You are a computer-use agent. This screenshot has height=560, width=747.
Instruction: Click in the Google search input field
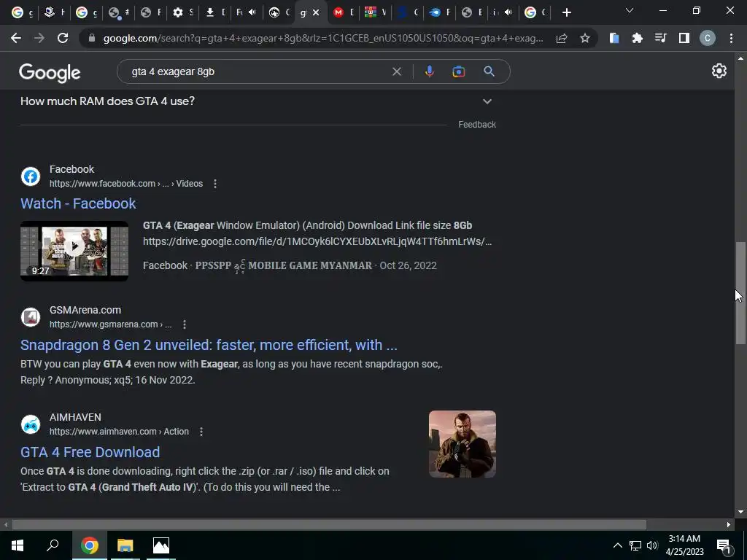pyautogui.click(x=258, y=71)
